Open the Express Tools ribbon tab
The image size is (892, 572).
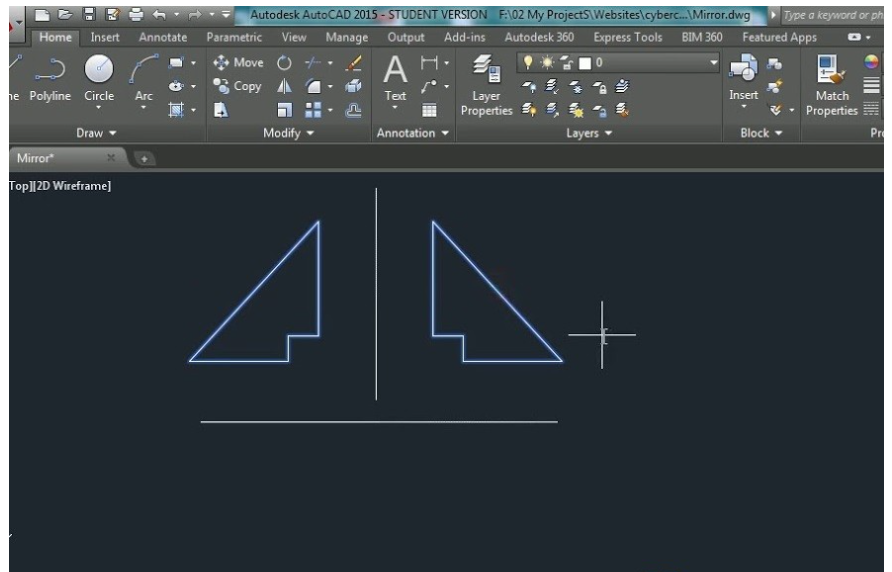pos(627,37)
